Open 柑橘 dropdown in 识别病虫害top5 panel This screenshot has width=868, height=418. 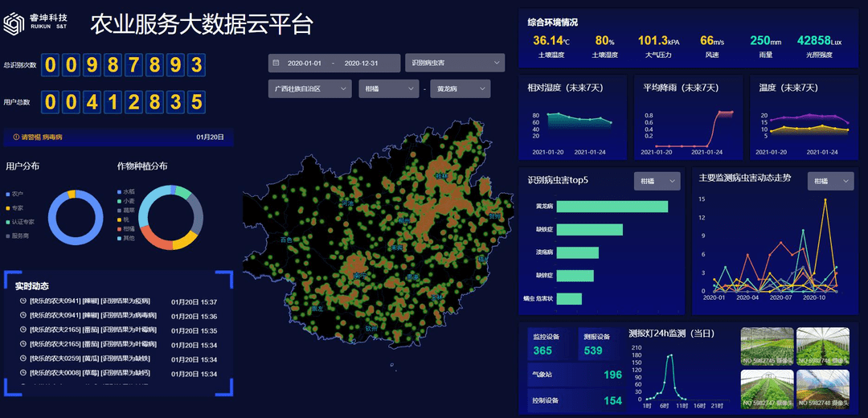coord(657,181)
